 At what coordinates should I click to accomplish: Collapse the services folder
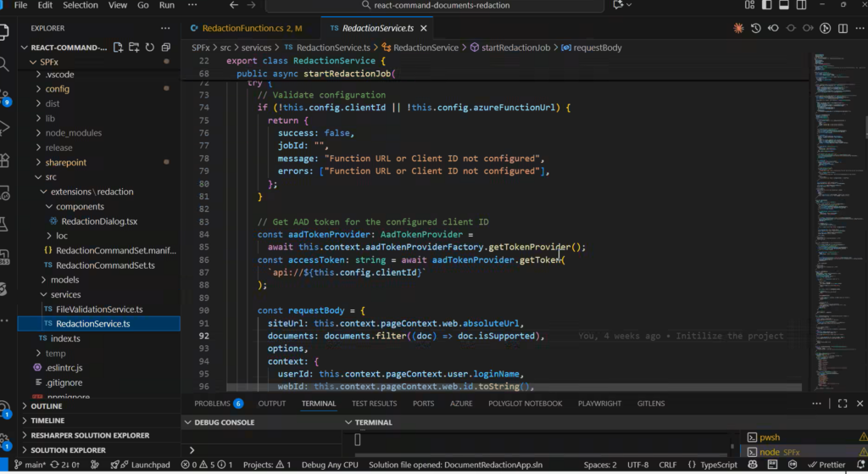[64, 294]
